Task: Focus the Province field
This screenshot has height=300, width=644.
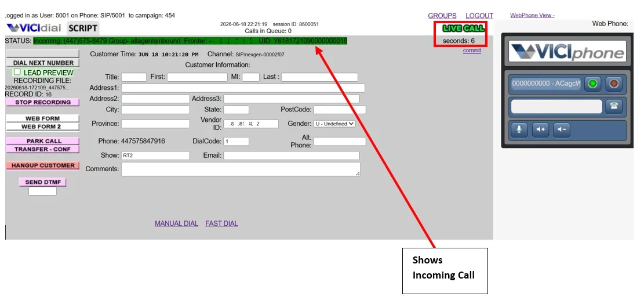Action: coord(156,124)
